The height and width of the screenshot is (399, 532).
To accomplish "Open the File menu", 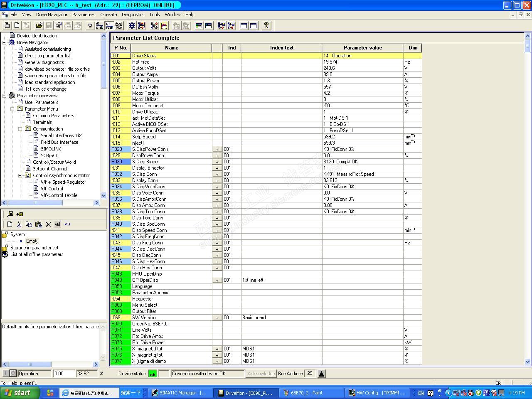I will (x=14, y=15).
